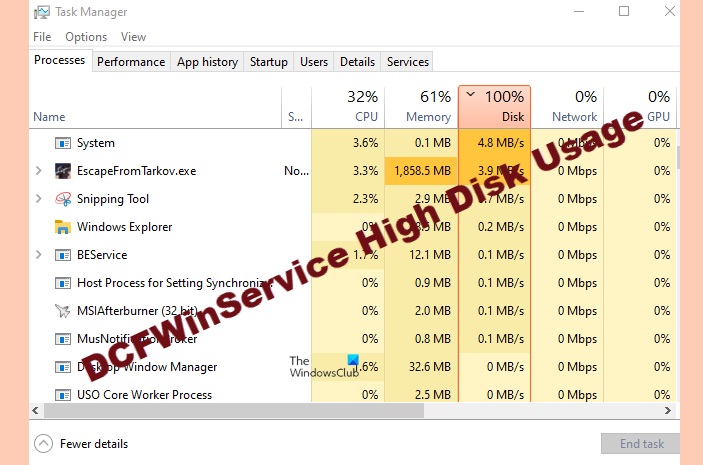Click the Windows Explorer folder icon

click(62, 227)
